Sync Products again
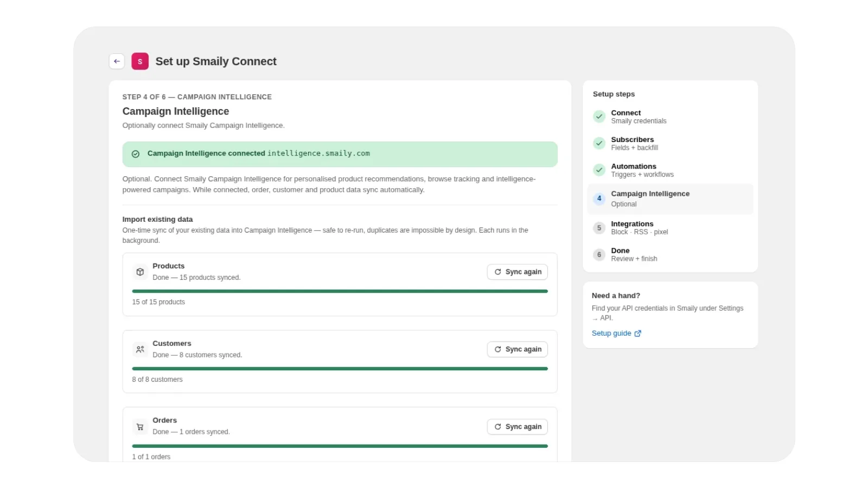The width and height of the screenshot is (868, 488). (518, 272)
